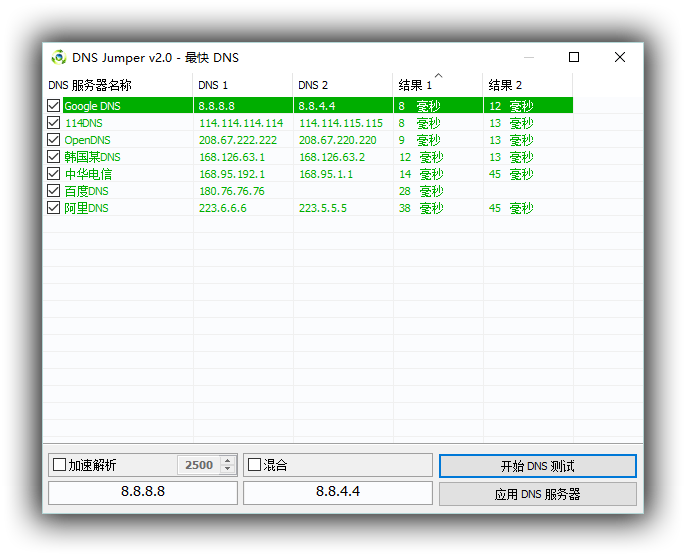Close the DNS Jumper window
Image resolution: width=686 pixels, height=556 pixels.
coord(620,57)
